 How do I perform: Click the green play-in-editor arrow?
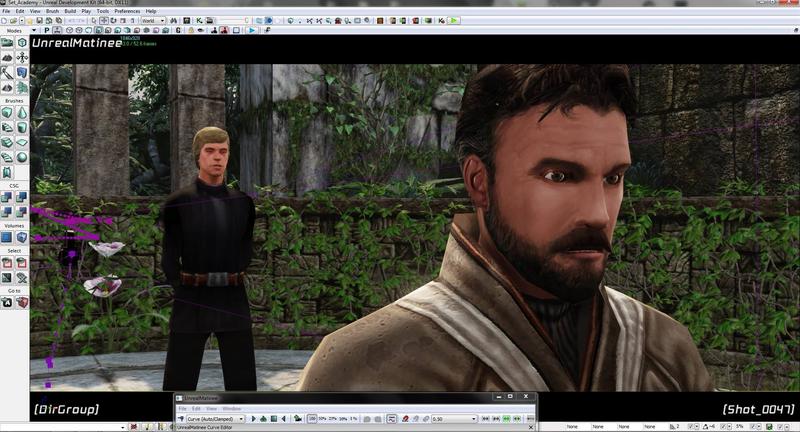454,20
